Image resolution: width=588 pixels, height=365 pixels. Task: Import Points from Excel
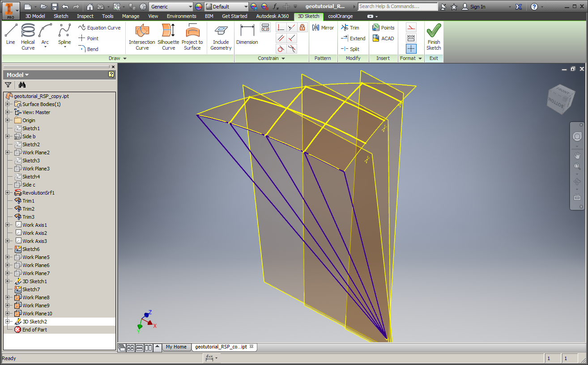[383, 28]
